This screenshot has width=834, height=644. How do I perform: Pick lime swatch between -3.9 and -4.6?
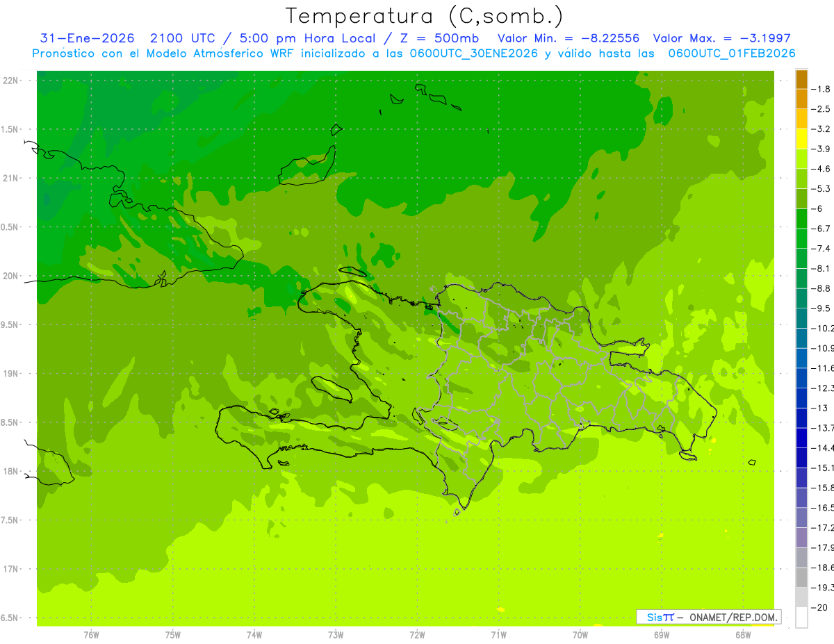click(801, 158)
